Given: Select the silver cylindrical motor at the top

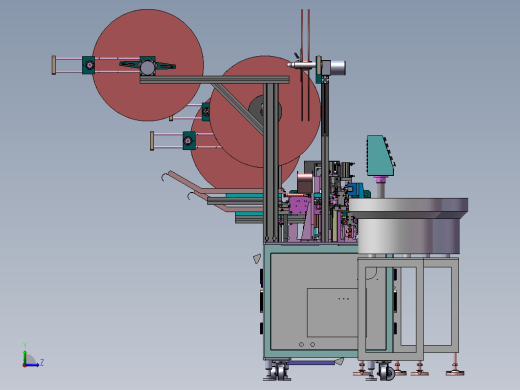Looking at the screenshot, I should pos(337,68).
